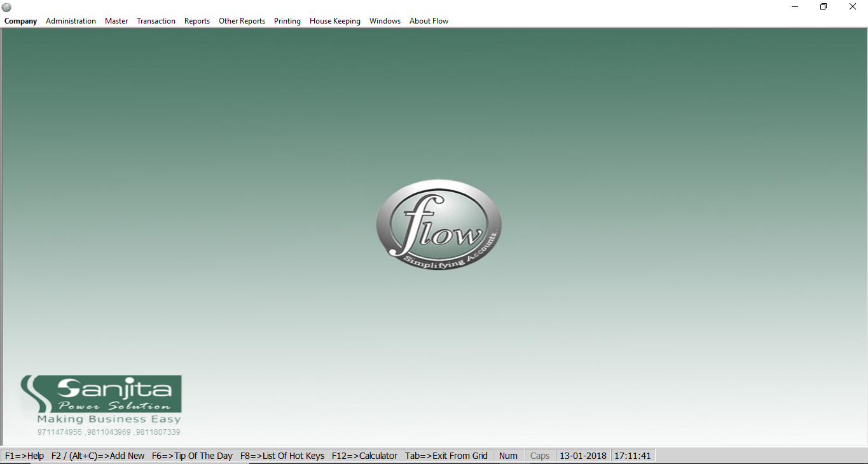This screenshot has height=464, width=868.
Task: Click the F12 Calculator status bar item
Action: (x=364, y=456)
